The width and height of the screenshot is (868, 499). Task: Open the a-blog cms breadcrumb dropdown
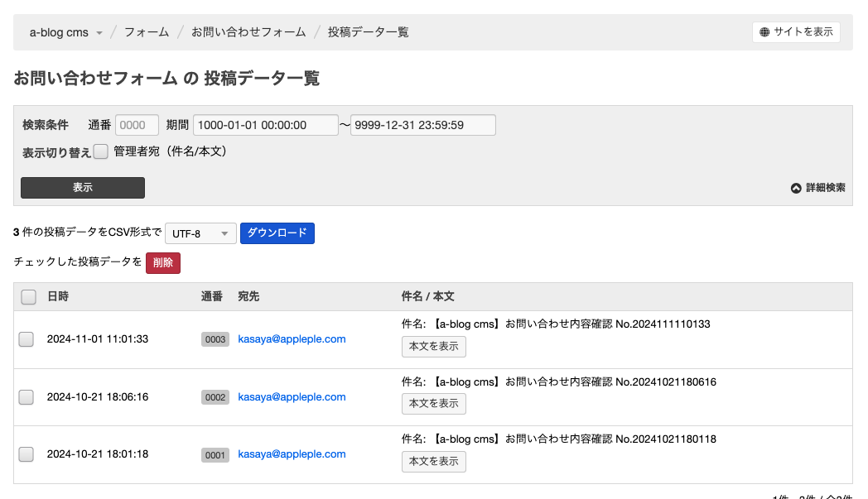click(x=66, y=32)
